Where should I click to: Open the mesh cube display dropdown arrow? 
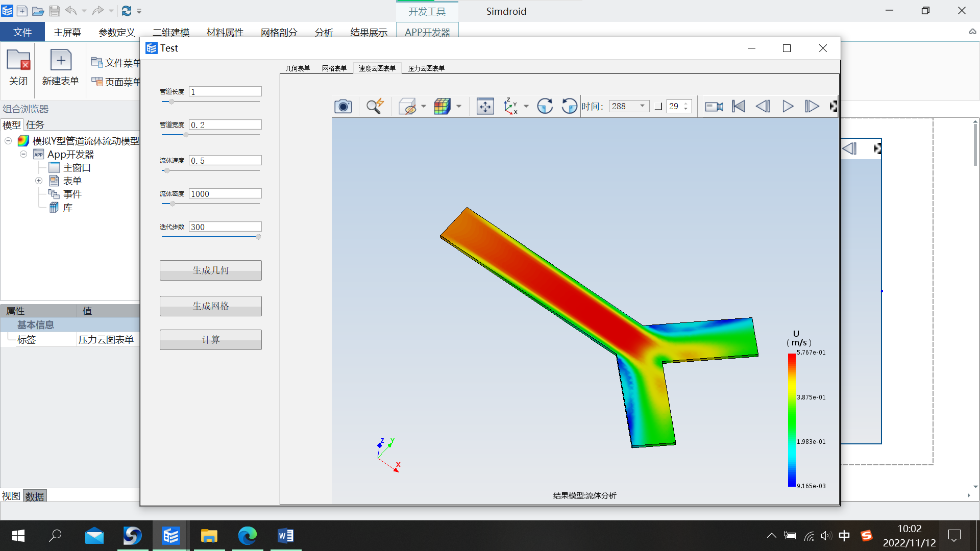[x=459, y=106]
